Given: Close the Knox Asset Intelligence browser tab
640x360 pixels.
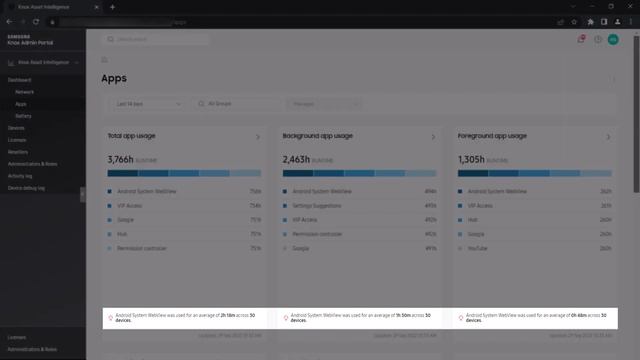Looking at the screenshot, I should pyautogui.click(x=96, y=7).
